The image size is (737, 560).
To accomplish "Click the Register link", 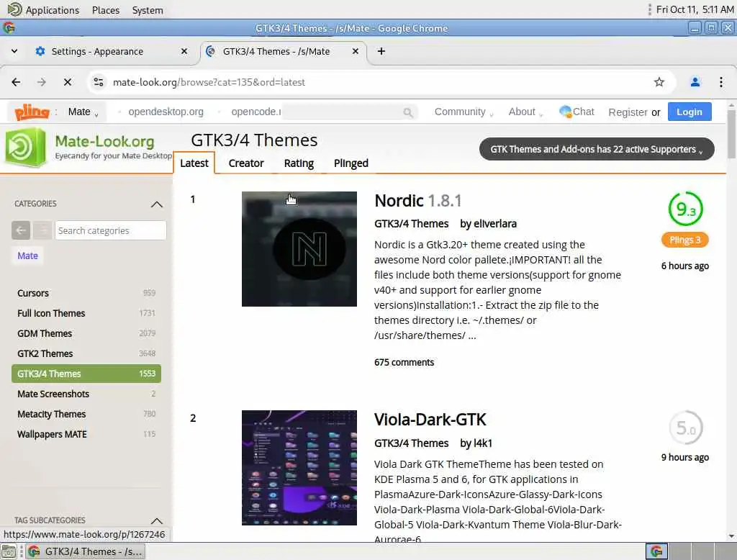I will coord(628,112).
